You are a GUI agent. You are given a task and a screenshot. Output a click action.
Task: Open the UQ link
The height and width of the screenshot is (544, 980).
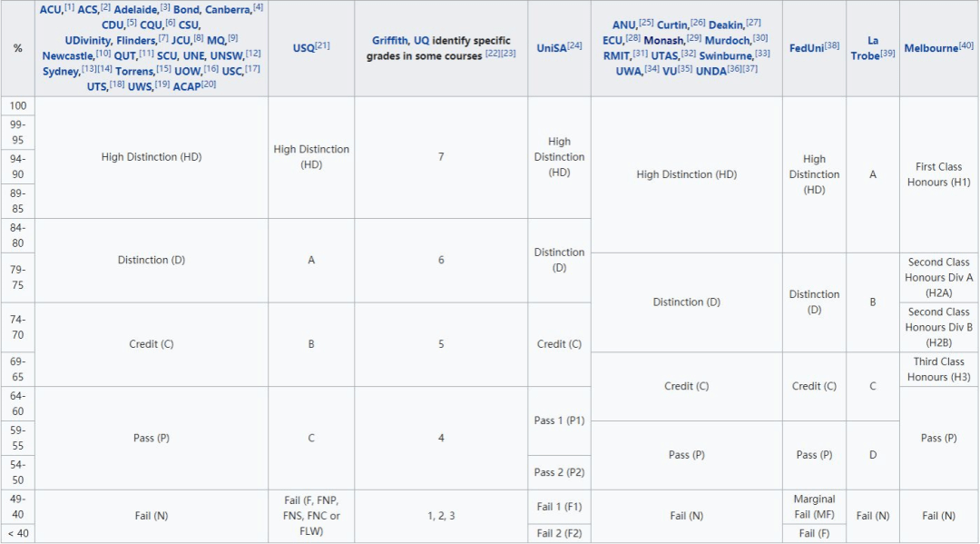[421, 41]
